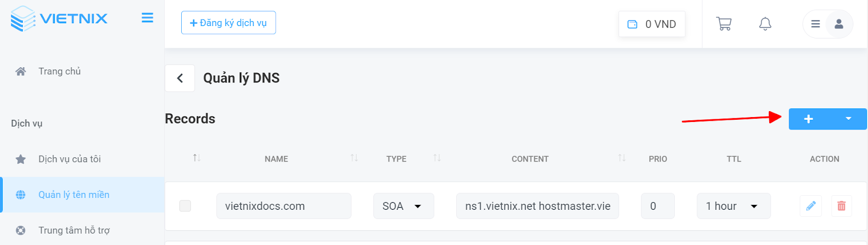Edit the SOA record pencil icon

coord(810,206)
